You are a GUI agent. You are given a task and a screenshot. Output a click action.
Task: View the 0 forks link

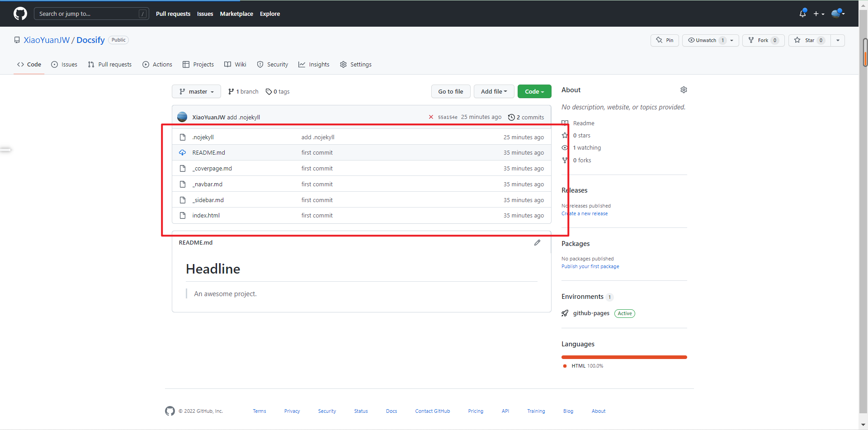point(576,161)
